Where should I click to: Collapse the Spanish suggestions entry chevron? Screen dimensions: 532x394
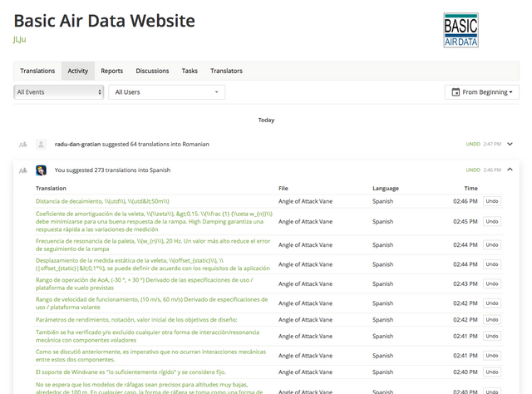pyautogui.click(x=510, y=170)
